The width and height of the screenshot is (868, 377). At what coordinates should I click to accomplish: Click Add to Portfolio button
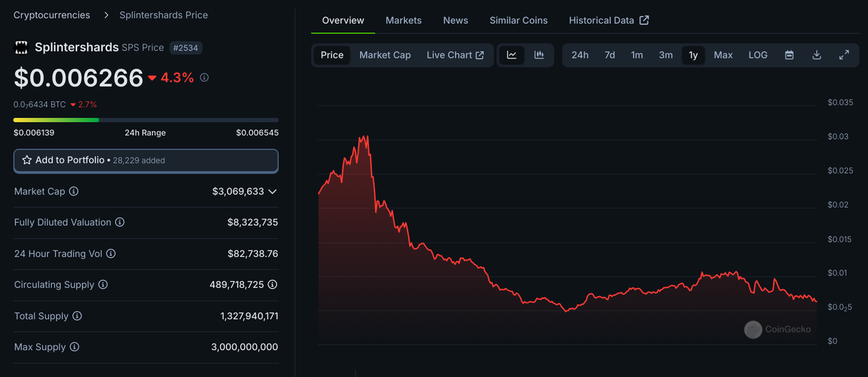[146, 161]
